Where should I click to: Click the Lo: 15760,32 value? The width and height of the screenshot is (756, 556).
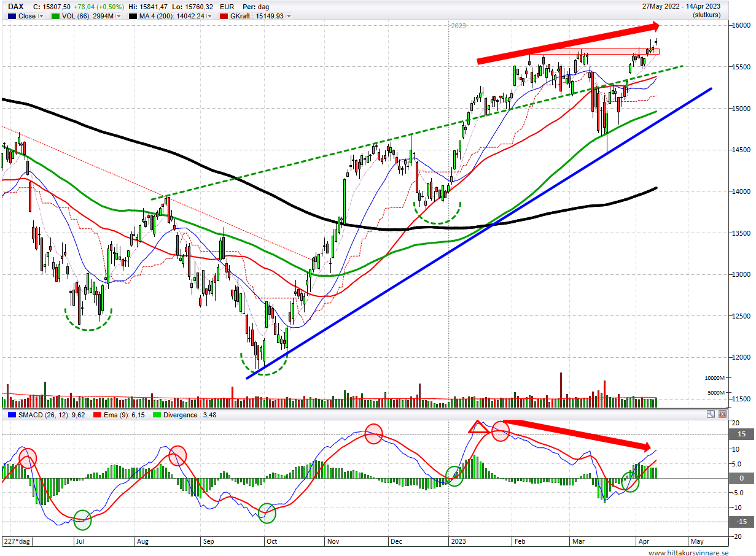click(x=192, y=7)
